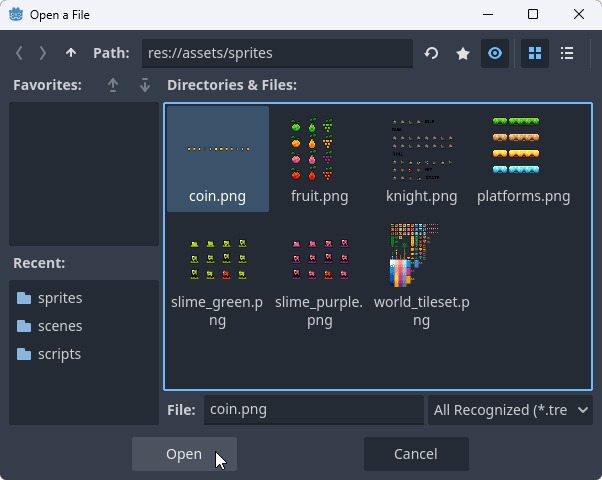602x480 pixels.
Task: Open the scenes recent folder
Action: click(60, 326)
